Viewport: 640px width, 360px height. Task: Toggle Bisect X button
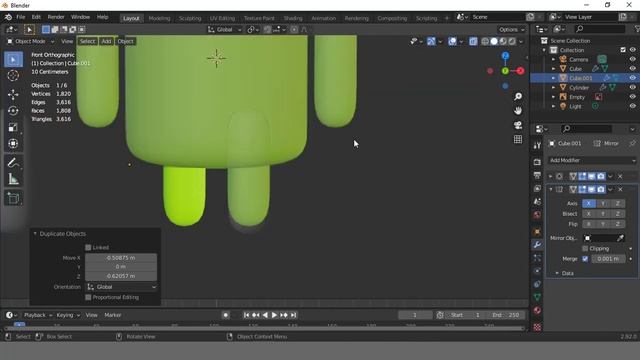(x=589, y=213)
